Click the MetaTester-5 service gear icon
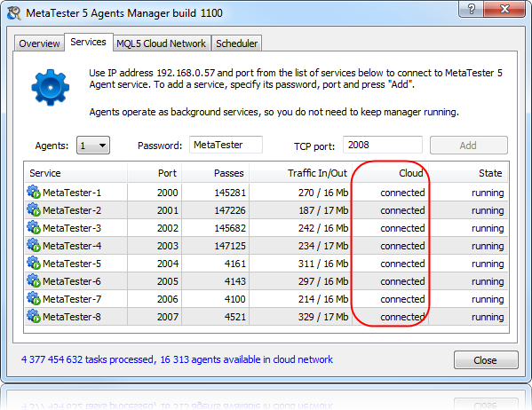 coord(34,263)
